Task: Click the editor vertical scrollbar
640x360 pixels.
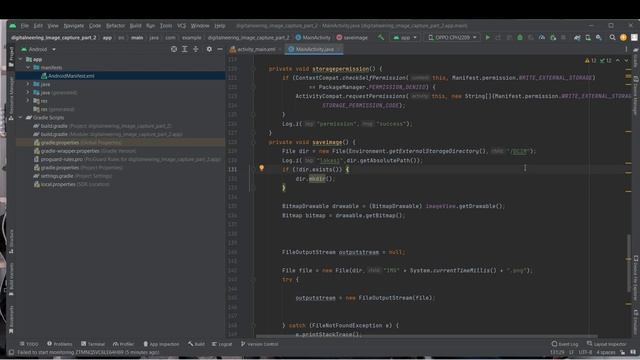Action: (x=629, y=263)
